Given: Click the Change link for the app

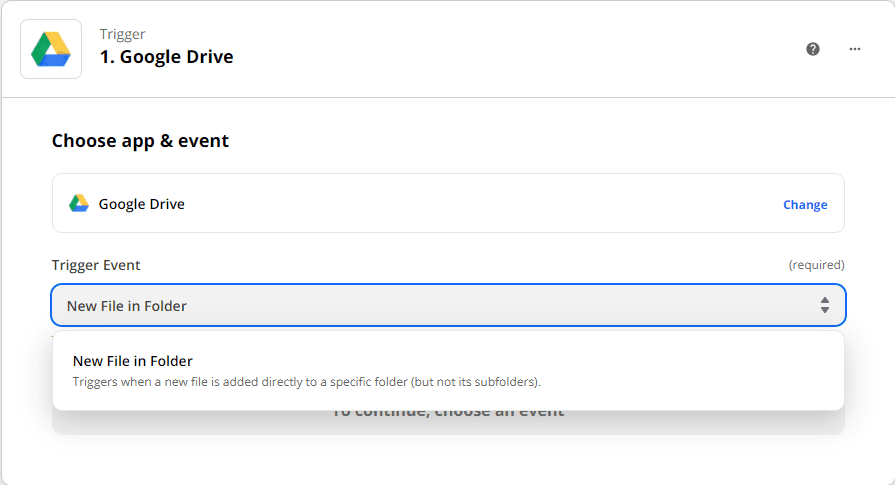Looking at the screenshot, I should (805, 205).
